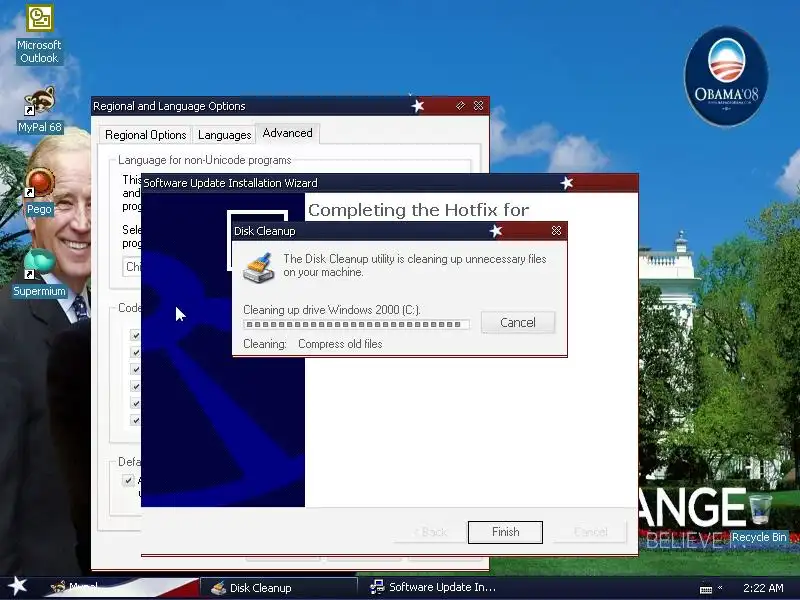The image size is (800, 600).
Task: Open the Regional Options tab
Action: (x=145, y=135)
